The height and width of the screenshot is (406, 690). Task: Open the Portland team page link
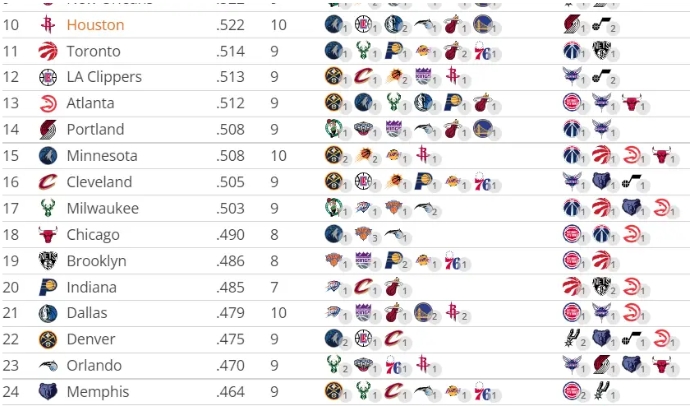click(x=95, y=129)
